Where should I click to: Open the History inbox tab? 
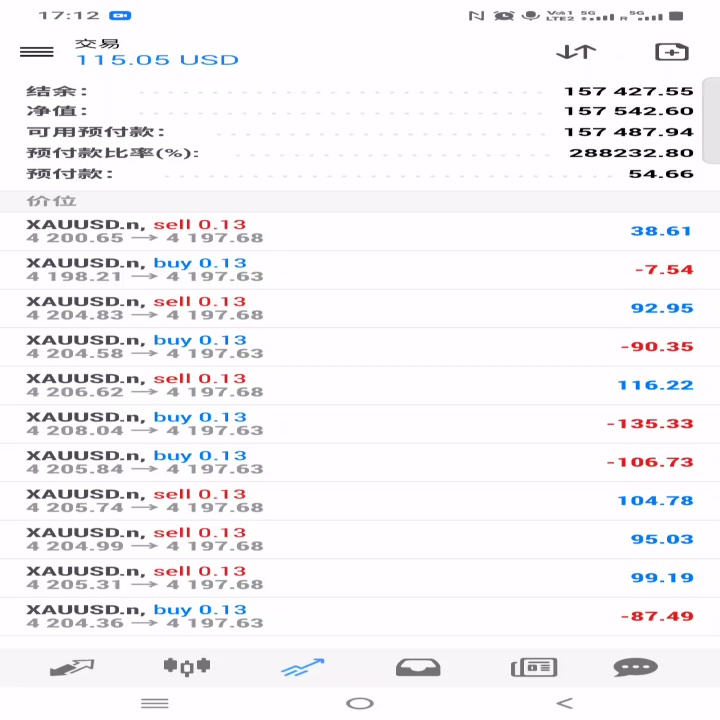418,667
